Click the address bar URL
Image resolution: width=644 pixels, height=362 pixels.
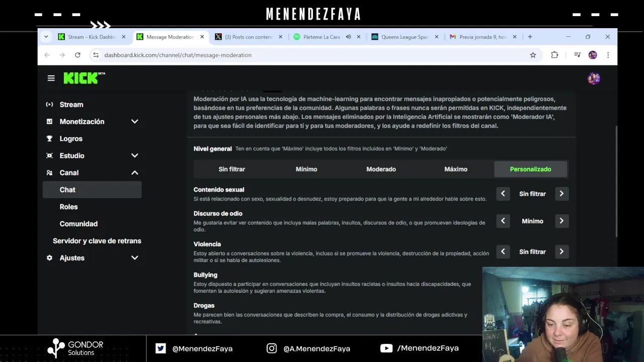click(x=178, y=55)
